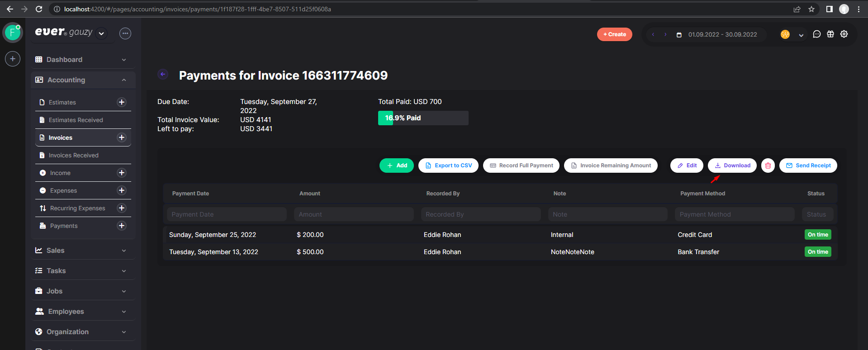Click Invoice Remaining Amount button
Screen dimensions: 868x350
(x=611, y=166)
